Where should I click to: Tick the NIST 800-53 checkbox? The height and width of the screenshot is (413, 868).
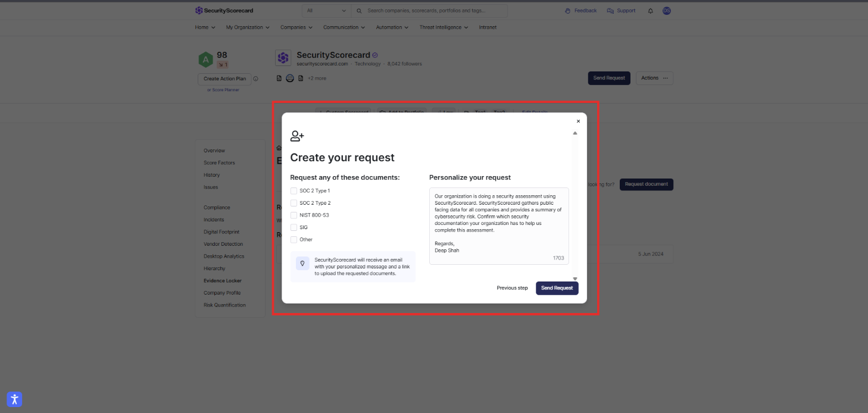pos(294,215)
